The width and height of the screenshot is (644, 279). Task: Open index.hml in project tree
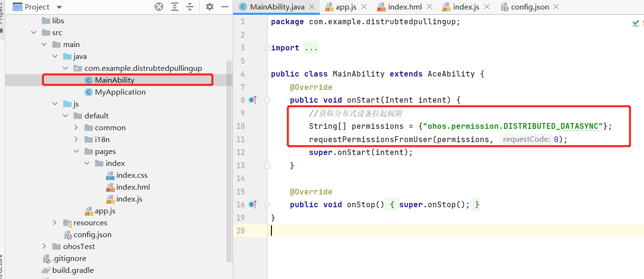pos(133,187)
